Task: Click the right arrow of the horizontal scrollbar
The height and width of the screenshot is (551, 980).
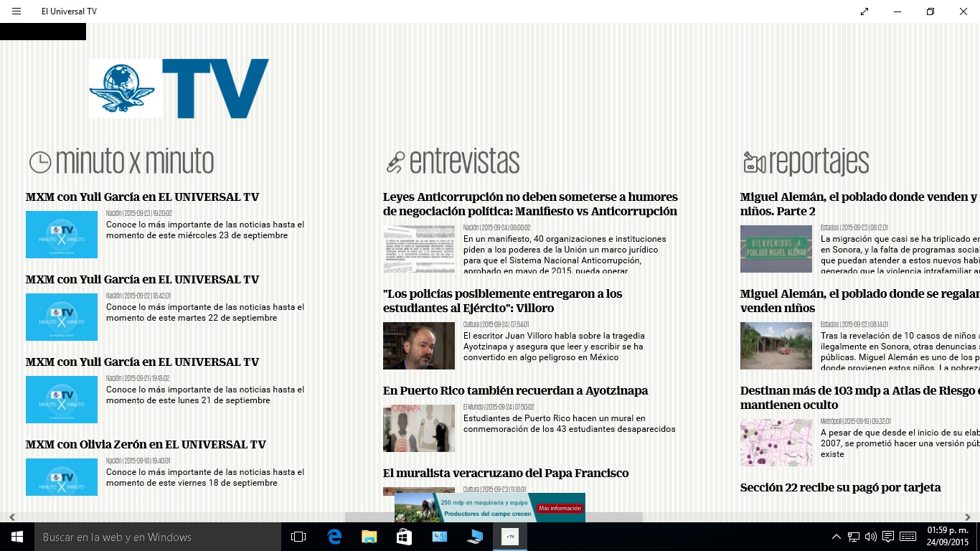Action: (968, 517)
